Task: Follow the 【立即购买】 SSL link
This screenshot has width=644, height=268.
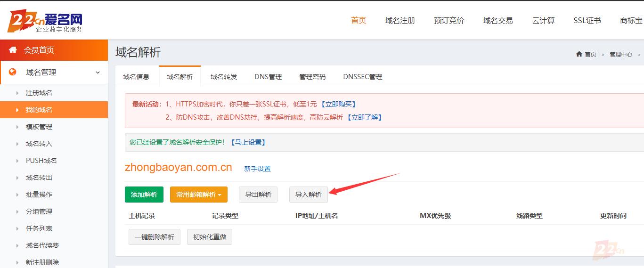Action: coord(338,104)
